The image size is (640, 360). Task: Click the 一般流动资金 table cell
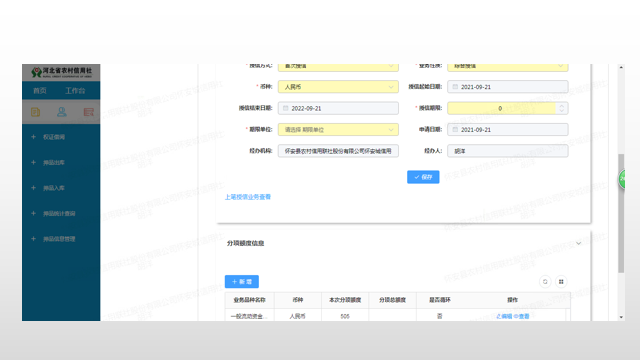[x=249, y=316]
